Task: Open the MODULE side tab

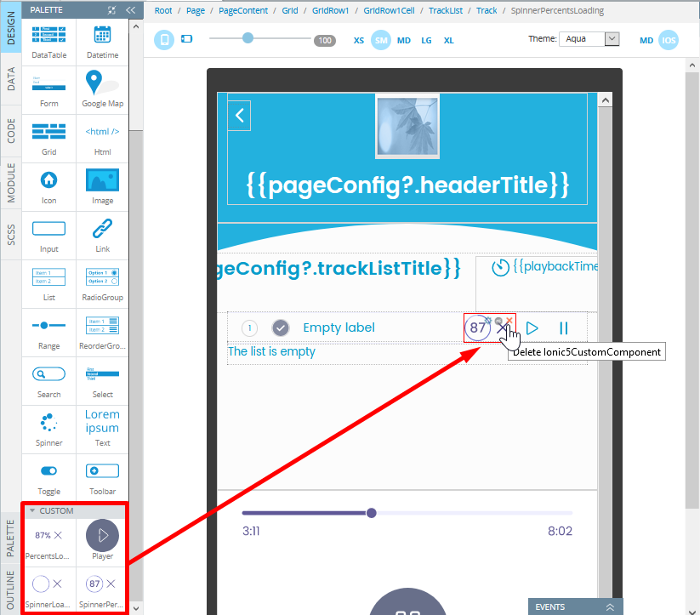Action: (11, 183)
